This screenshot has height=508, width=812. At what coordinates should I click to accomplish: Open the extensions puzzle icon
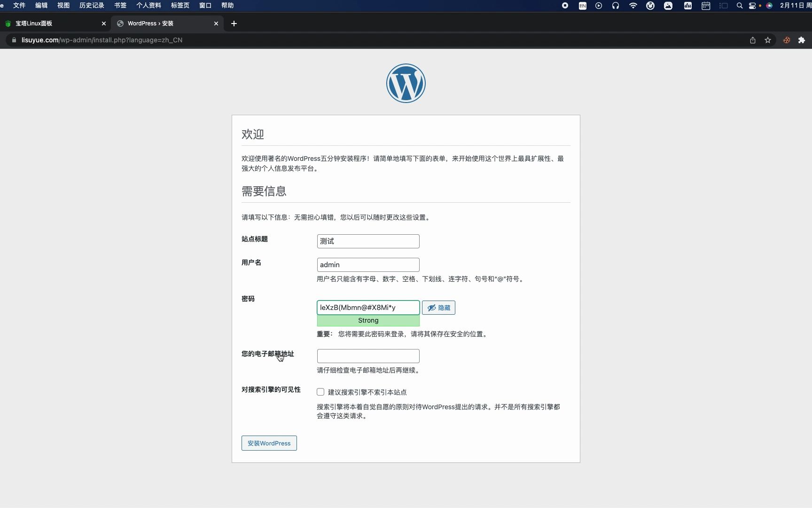point(802,40)
